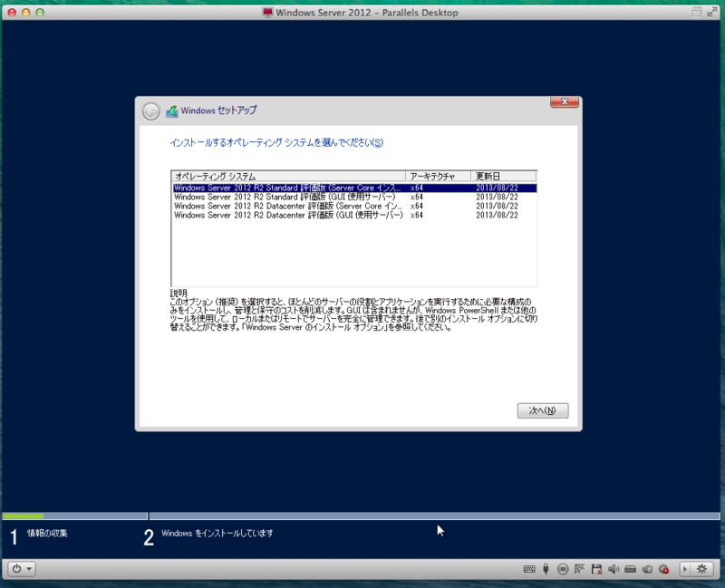Open the floppy disk status icon
The height and width of the screenshot is (588, 725).
pos(596,569)
